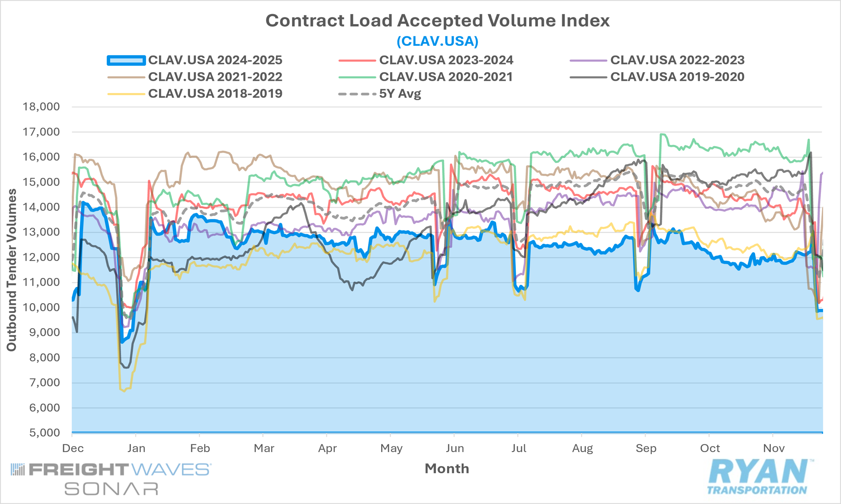Select the CLAV.USA 2021-2022 legend label
This screenshot has width=841, height=504.
(215, 77)
